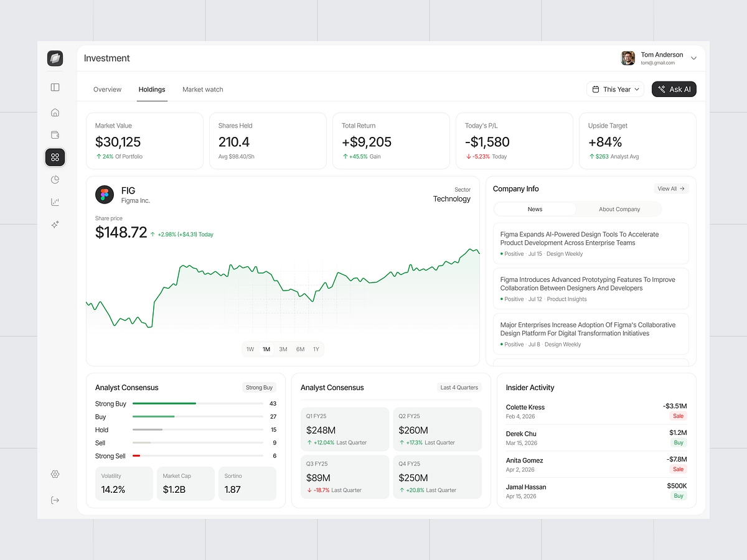Open the Shares Held card
Image resolution: width=747 pixels, height=560 pixels.
[x=268, y=141]
